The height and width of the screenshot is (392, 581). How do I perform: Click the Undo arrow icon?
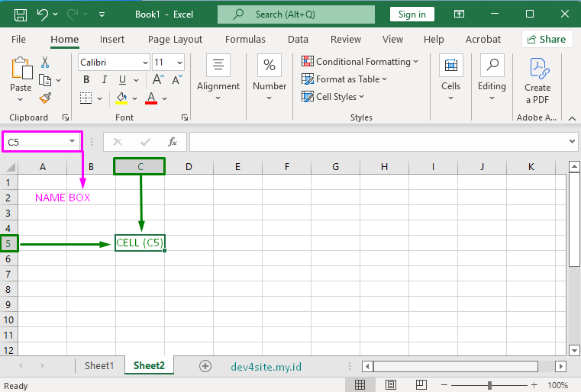(x=43, y=14)
